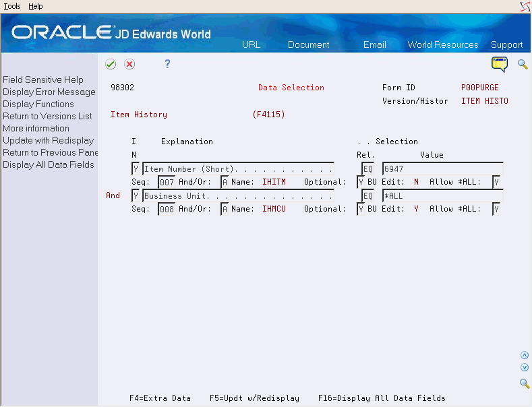Click Rel. EQ field for Item Number

click(x=367, y=168)
